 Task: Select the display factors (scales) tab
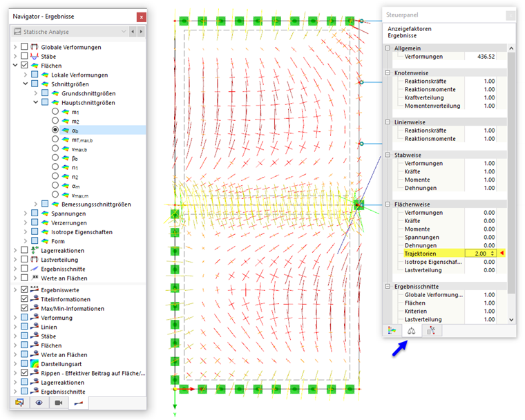(x=412, y=331)
